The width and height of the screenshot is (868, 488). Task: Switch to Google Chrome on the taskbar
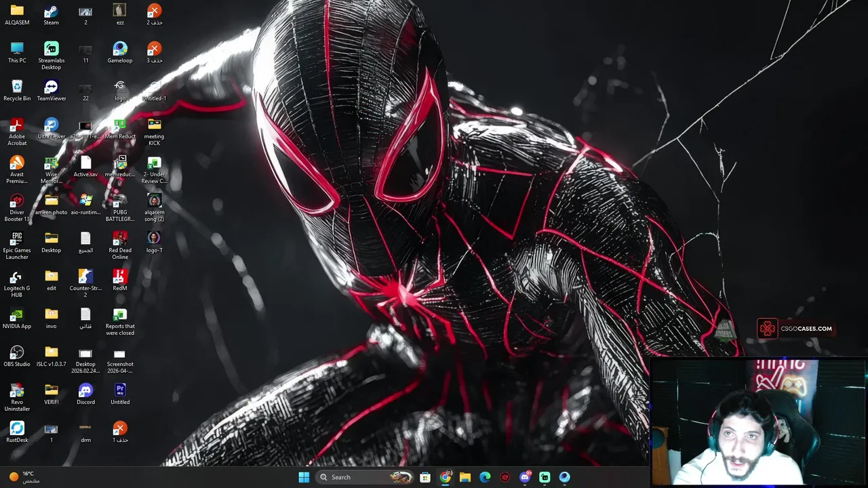(x=445, y=477)
